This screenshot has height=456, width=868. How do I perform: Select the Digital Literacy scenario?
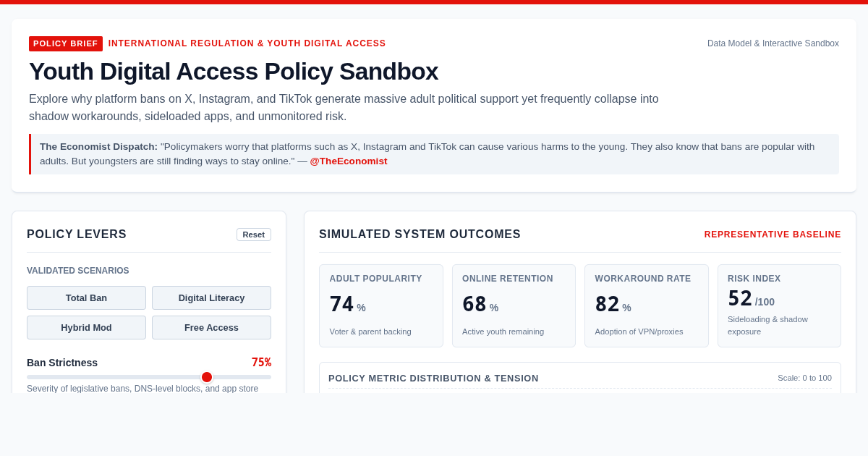(x=211, y=297)
